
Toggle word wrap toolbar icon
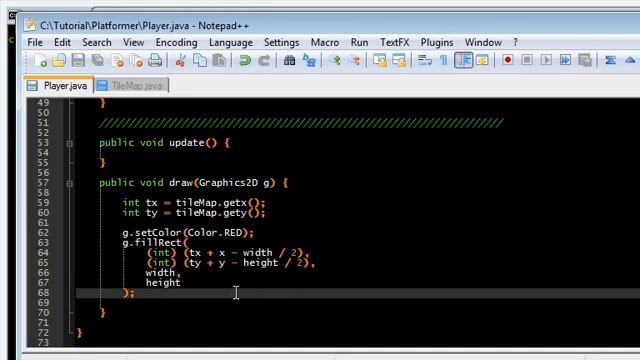[x=424, y=61]
